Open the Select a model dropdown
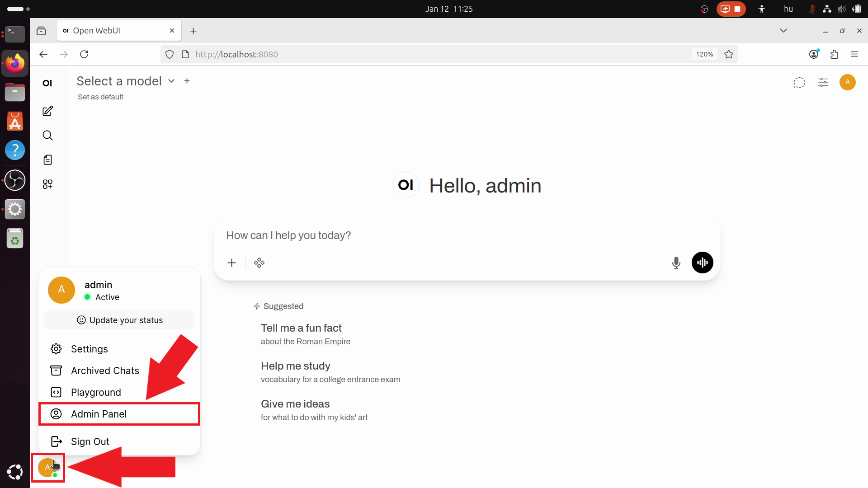This screenshot has width=868, height=488. (125, 81)
